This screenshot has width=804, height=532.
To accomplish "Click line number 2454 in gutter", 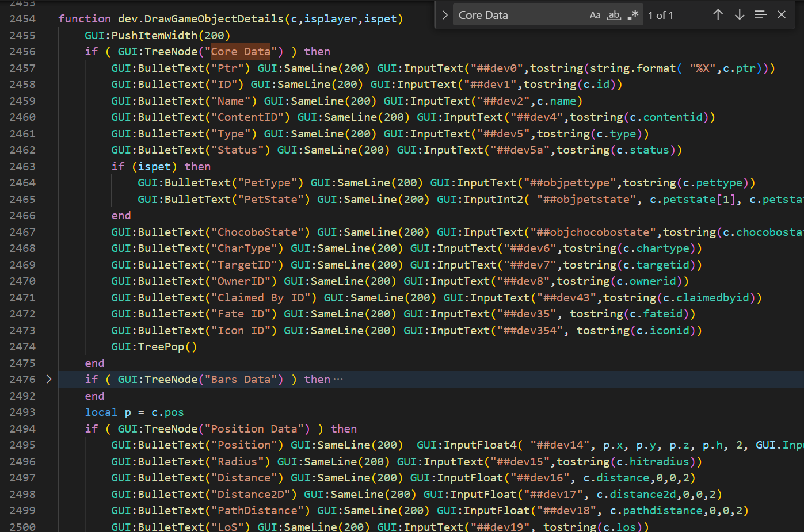I will 22,19.
